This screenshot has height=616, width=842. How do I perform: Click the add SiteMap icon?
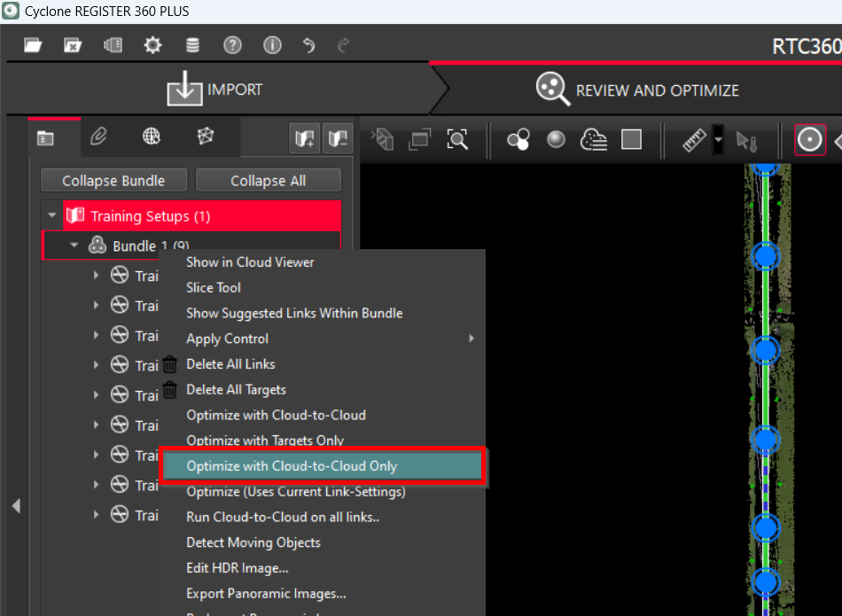(306, 138)
